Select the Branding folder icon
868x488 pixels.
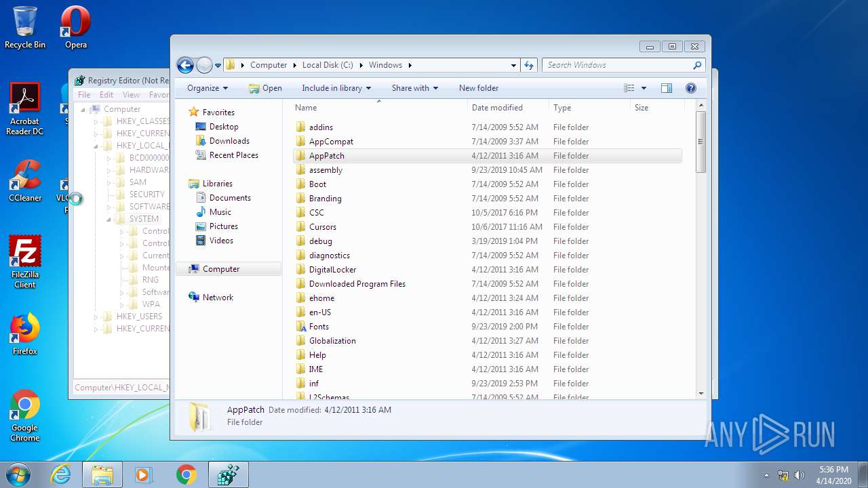click(301, 199)
